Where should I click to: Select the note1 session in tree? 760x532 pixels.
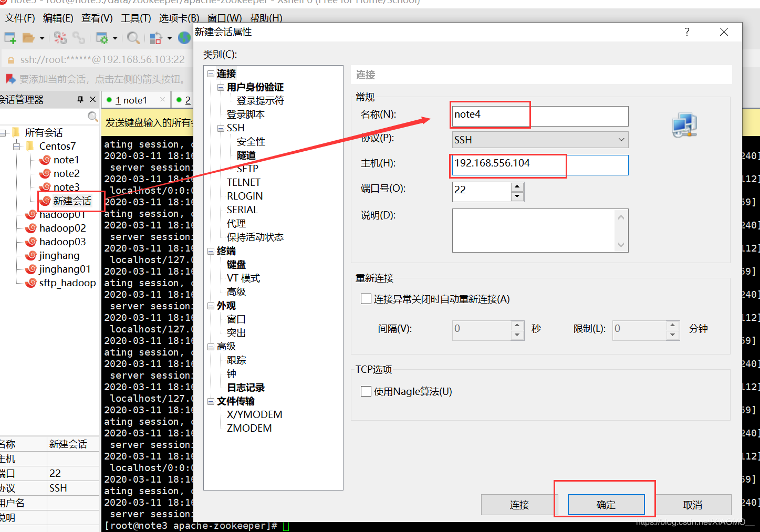click(66, 160)
